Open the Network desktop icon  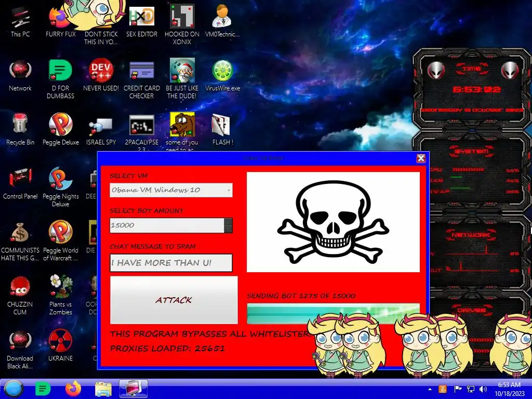(x=20, y=75)
